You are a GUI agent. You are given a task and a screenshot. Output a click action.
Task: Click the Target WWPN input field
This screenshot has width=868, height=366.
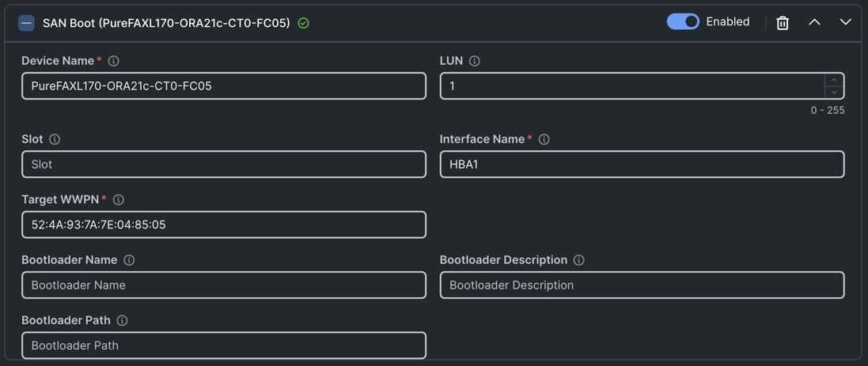[224, 225]
